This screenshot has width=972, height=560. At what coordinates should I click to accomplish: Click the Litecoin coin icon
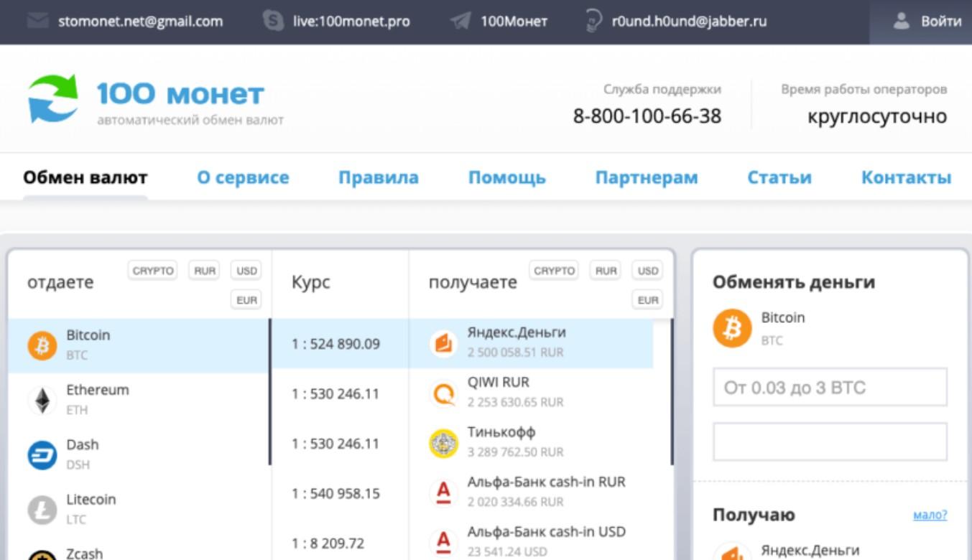pyautogui.click(x=42, y=510)
